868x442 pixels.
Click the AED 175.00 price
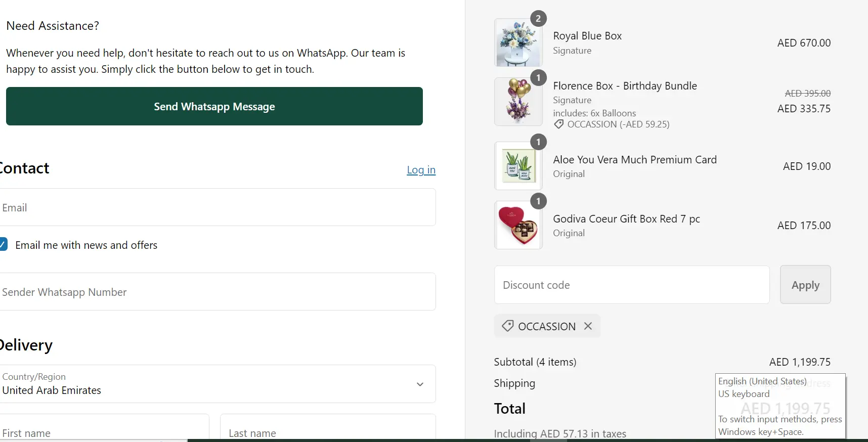point(804,226)
